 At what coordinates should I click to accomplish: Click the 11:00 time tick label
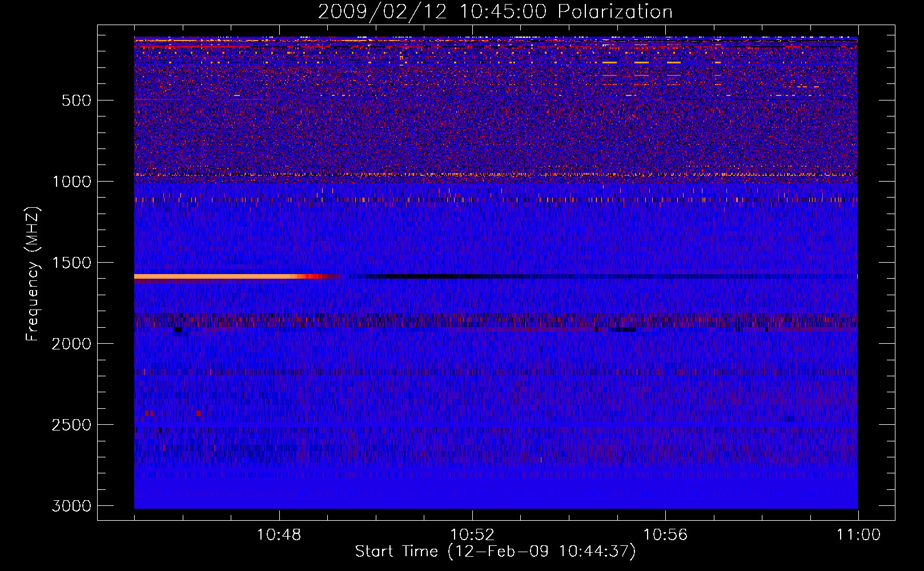pyautogui.click(x=858, y=535)
